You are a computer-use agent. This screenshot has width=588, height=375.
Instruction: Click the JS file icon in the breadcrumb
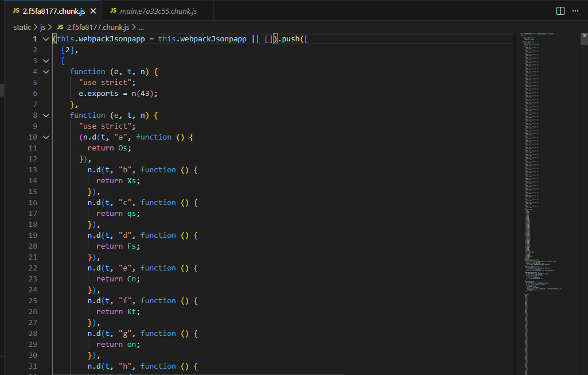tap(60, 27)
